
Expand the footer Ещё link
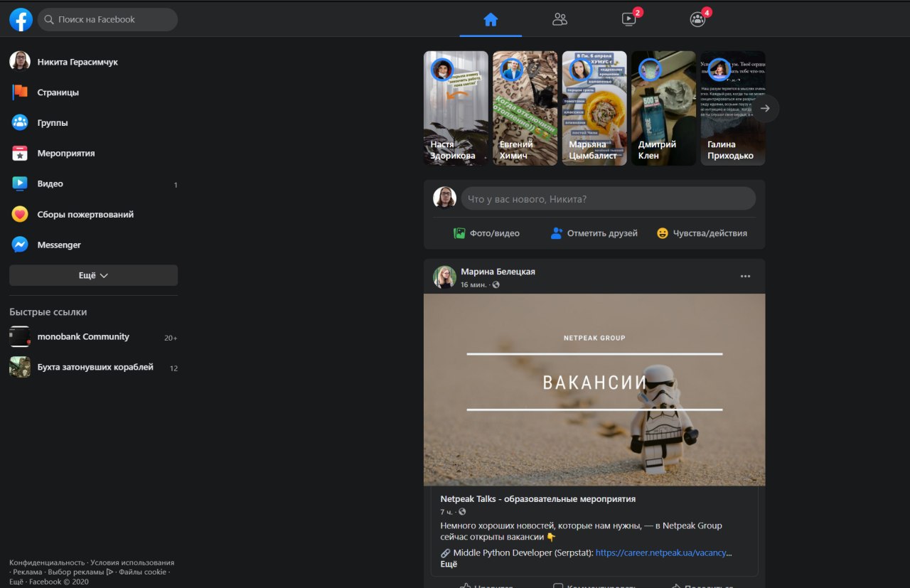[16, 582]
